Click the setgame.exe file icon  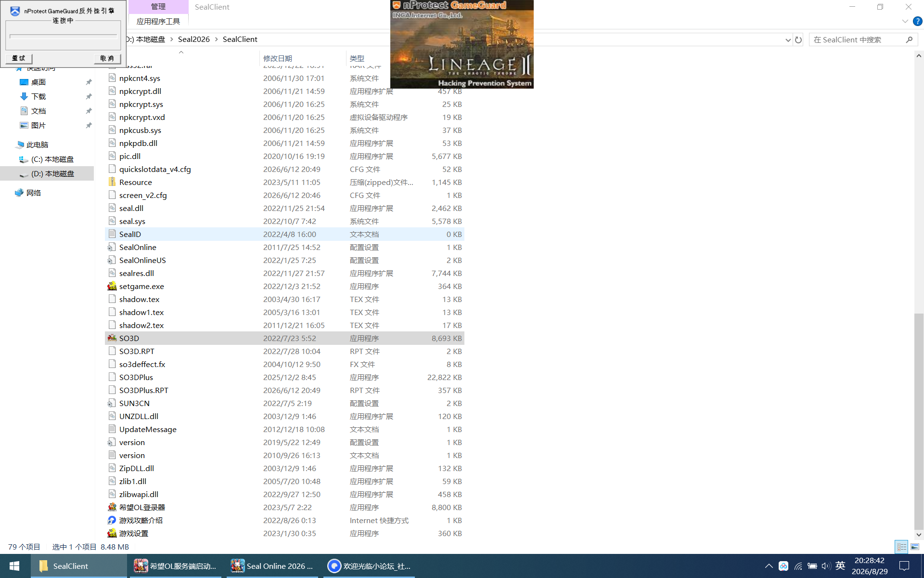click(x=112, y=286)
